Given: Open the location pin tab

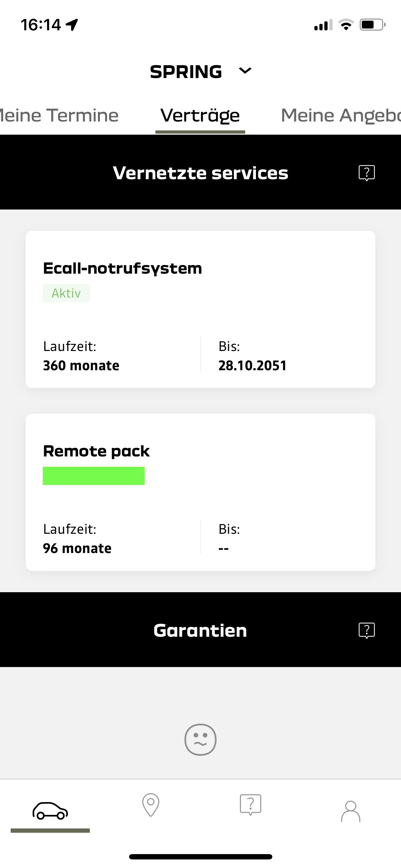Looking at the screenshot, I should tap(150, 805).
